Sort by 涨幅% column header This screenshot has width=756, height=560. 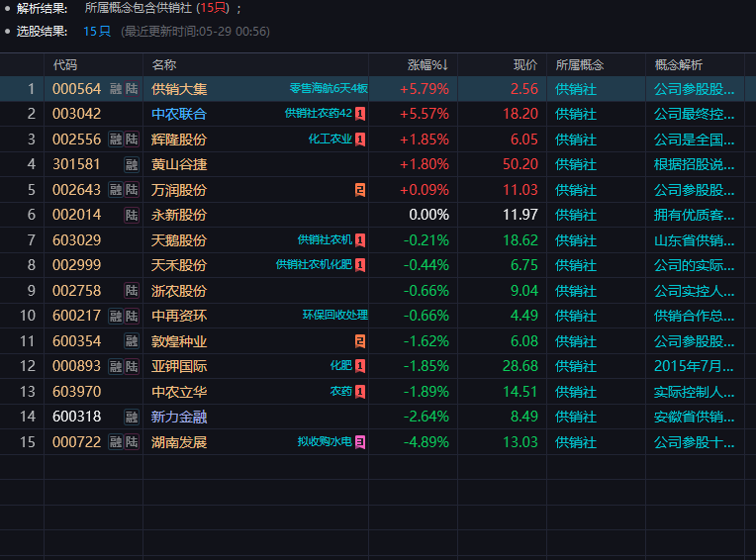point(427,65)
